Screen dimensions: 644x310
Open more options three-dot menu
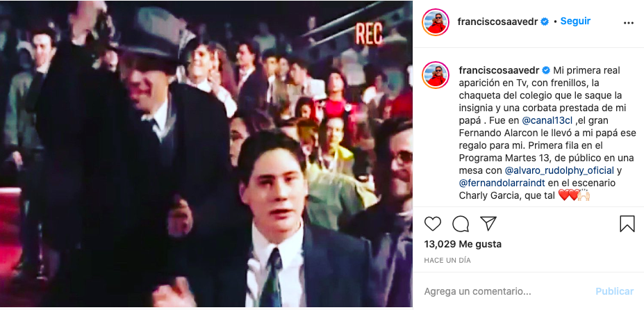coord(629,24)
